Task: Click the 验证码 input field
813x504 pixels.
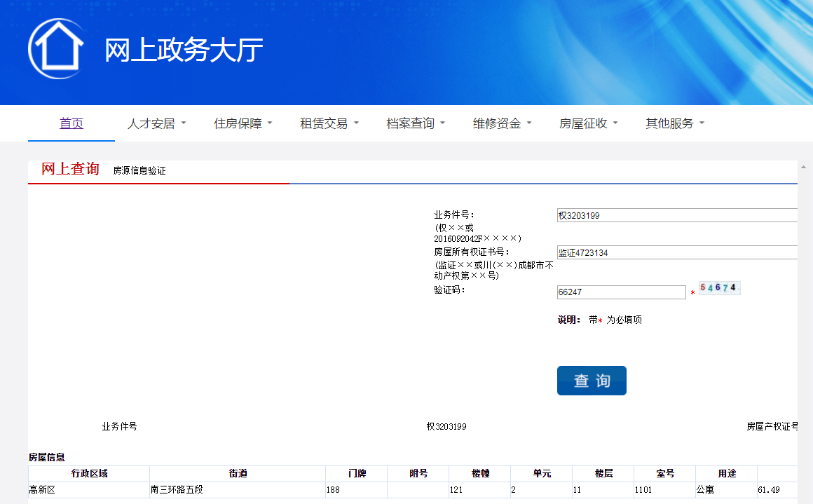Action: 621,292
